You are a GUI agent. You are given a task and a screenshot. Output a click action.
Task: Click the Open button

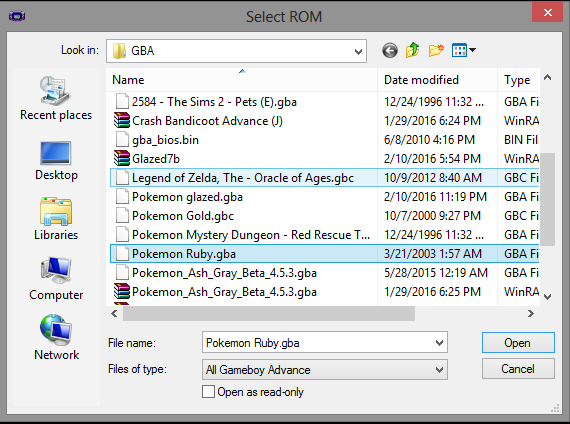(518, 343)
